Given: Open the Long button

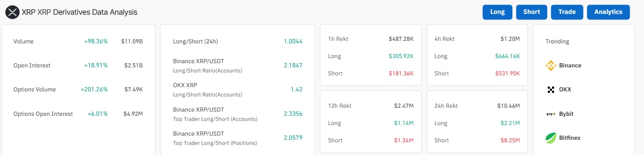Looking at the screenshot, I should pos(497,12).
